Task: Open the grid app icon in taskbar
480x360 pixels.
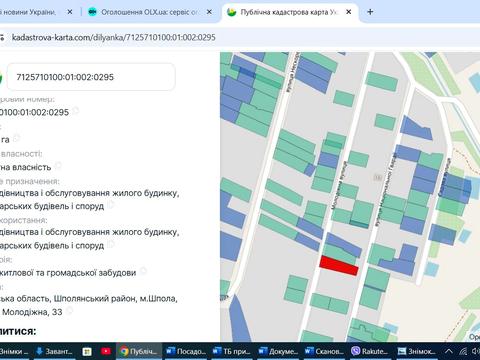Action: point(87,351)
